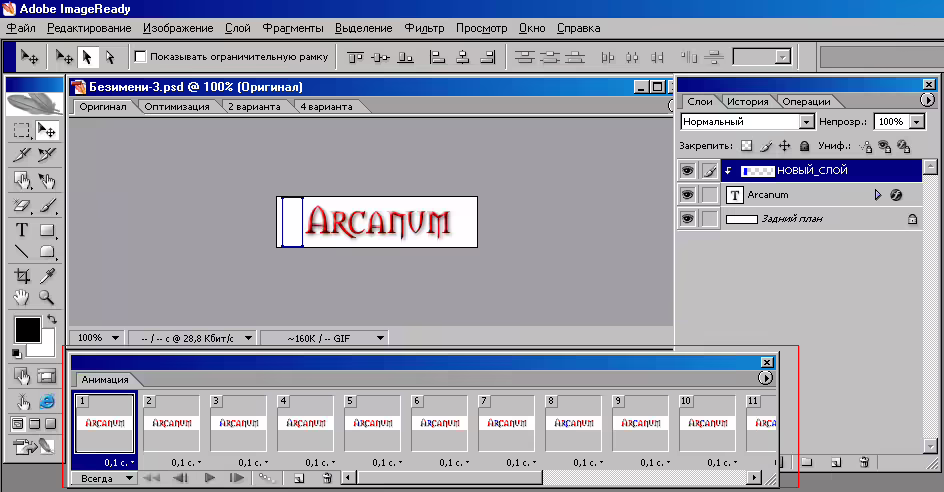The width and height of the screenshot is (944, 492).
Task: Step back to previous frame
Action: [x=180, y=478]
